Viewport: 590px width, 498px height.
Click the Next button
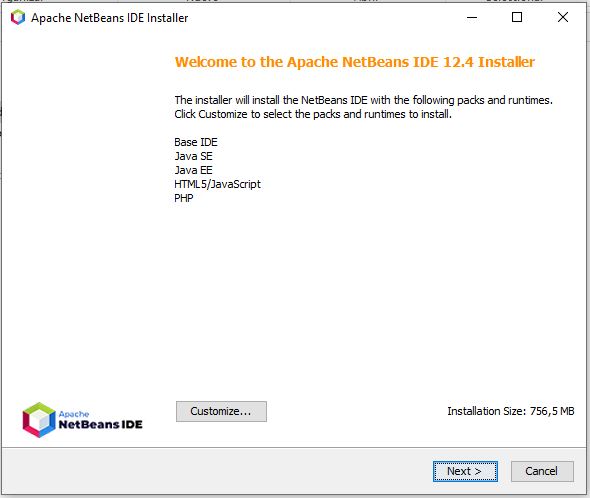(x=465, y=471)
